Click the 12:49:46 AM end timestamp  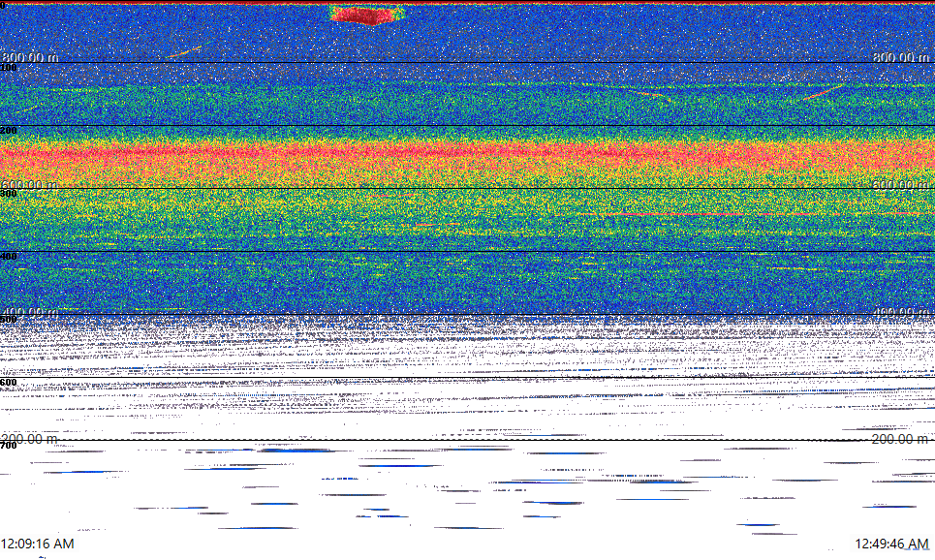point(891,544)
